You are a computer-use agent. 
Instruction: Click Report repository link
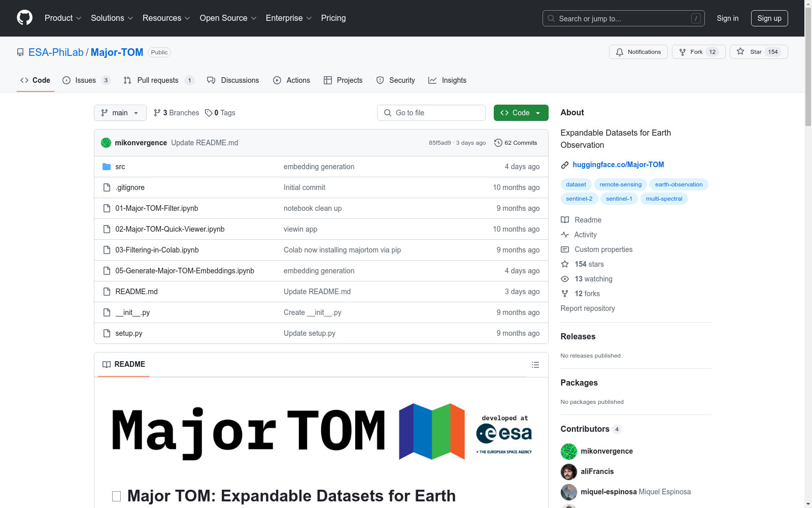(x=588, y=308)
